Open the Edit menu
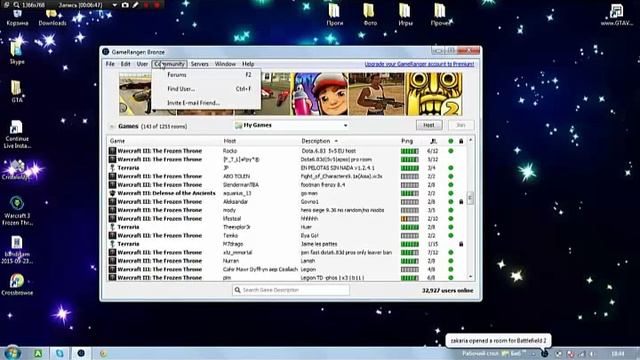This screenshot has width=640, height=360. click(125, 64)
